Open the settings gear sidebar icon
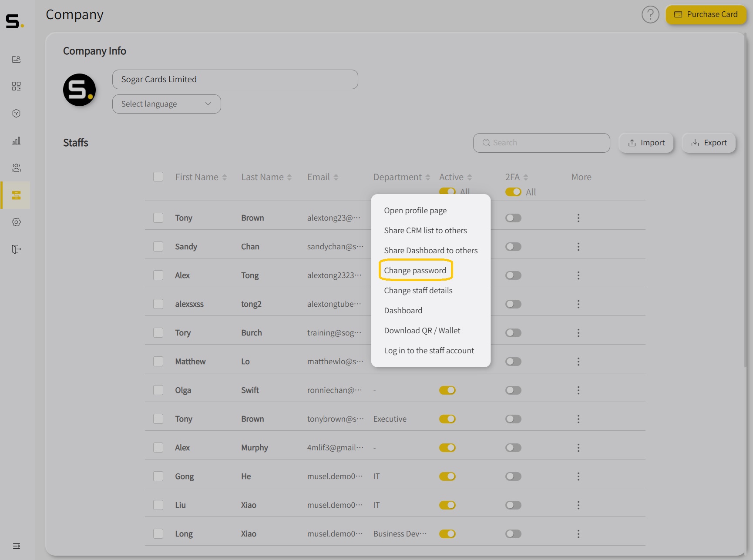Screen dimensions: 753x560 pos(16,222)
